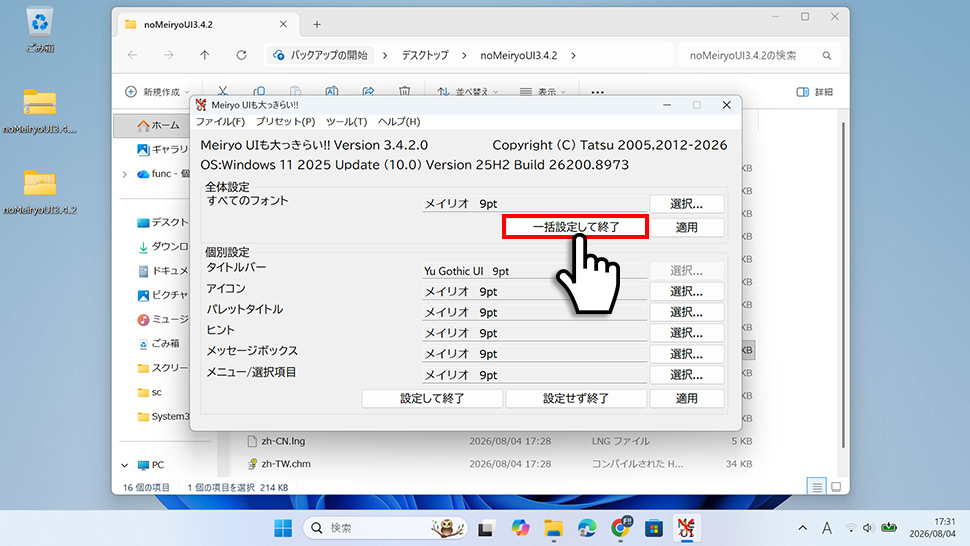Viewport: 970px width, 546px height.
Task: Switch Explorer to large thumbnails view icon
Action: click(836, 487)
